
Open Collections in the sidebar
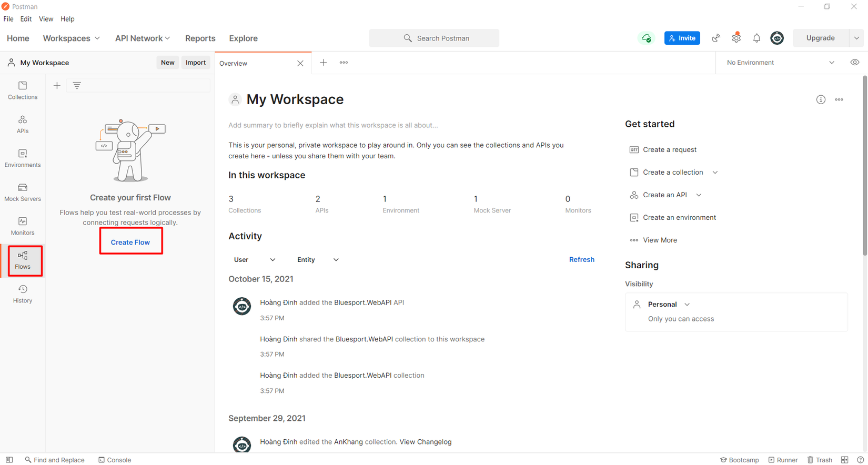23,90
